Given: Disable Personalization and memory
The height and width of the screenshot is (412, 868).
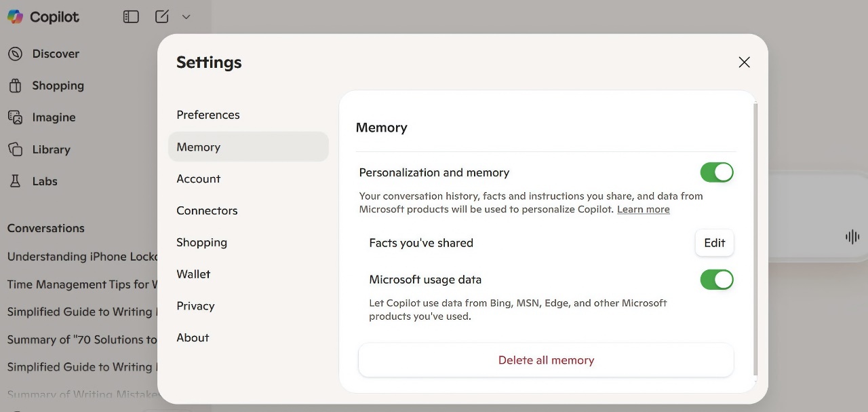Looking at the screenshot, I should (717, 172).
